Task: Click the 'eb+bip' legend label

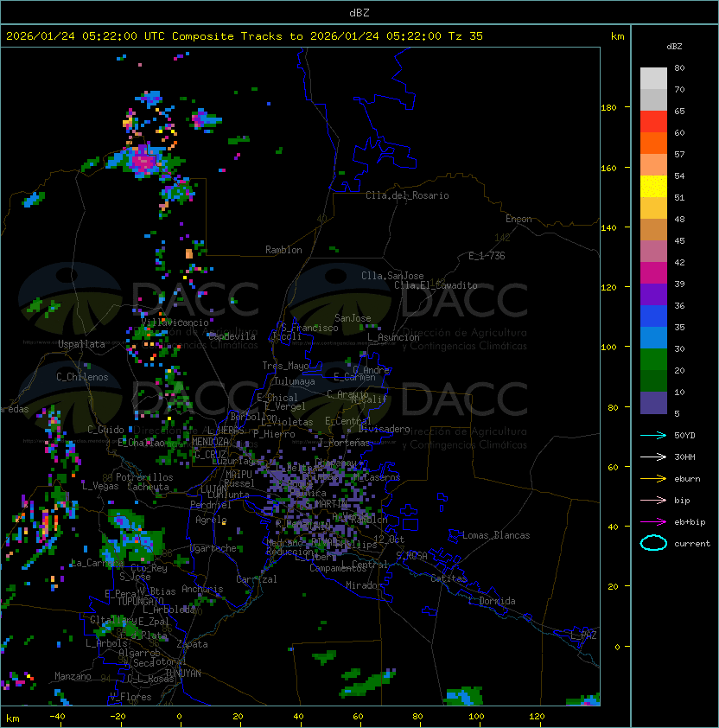Action: pos(690,522)
